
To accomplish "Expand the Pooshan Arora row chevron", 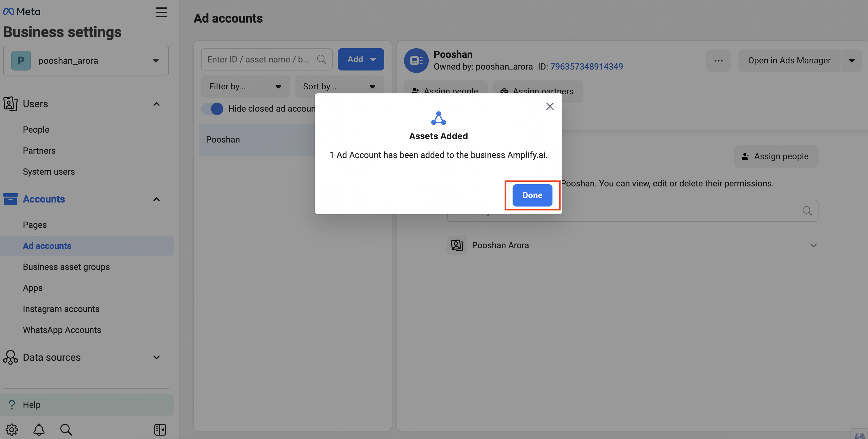I will tap(814, 245).
